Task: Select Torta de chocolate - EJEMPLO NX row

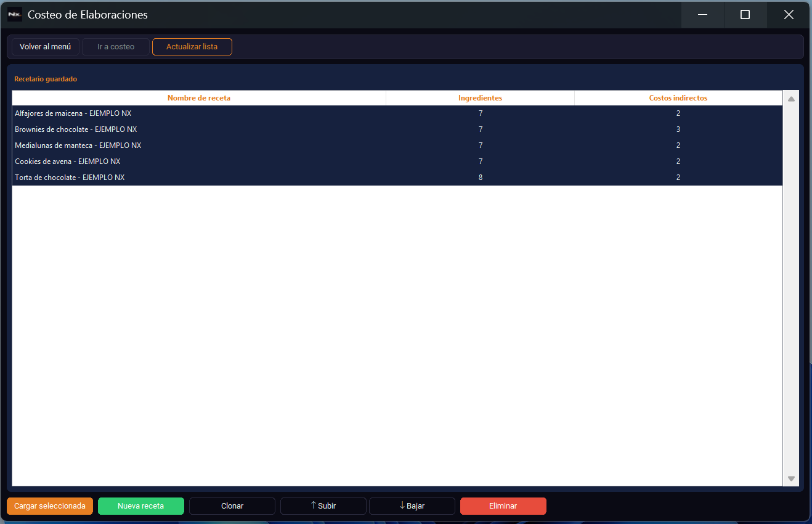Action: click(397, 178)
